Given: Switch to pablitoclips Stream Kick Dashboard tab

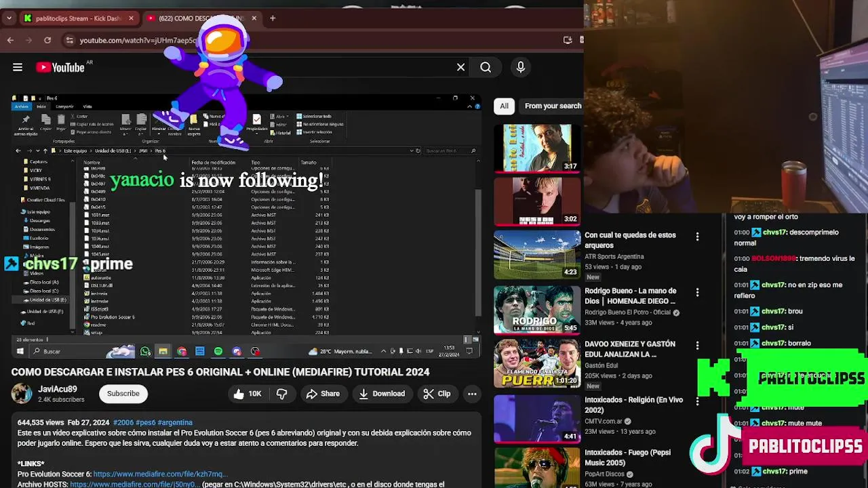Looking at the screenshot, I should 79,18.
